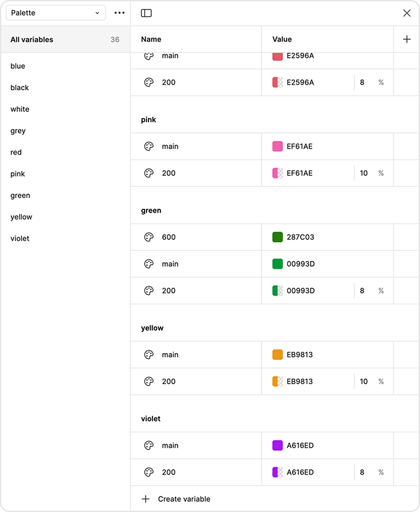Screen dimensions: 420x512
Task: Click the pink group heading in table
Action: click(x=149, y=120)
